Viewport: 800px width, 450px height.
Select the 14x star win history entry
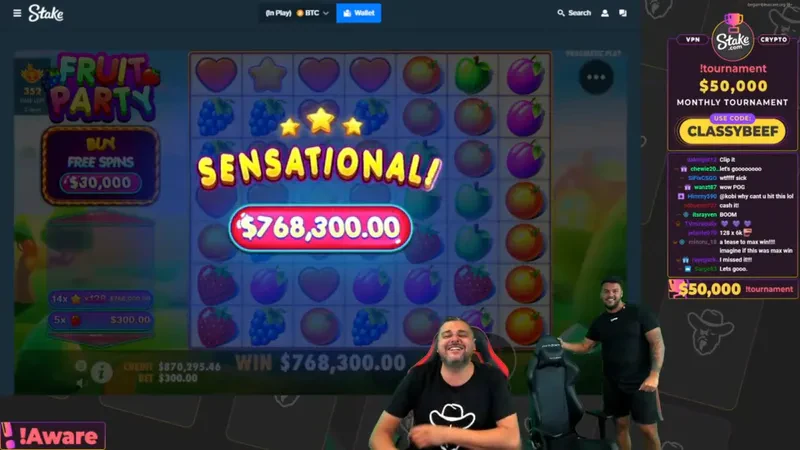click(101, 298)
